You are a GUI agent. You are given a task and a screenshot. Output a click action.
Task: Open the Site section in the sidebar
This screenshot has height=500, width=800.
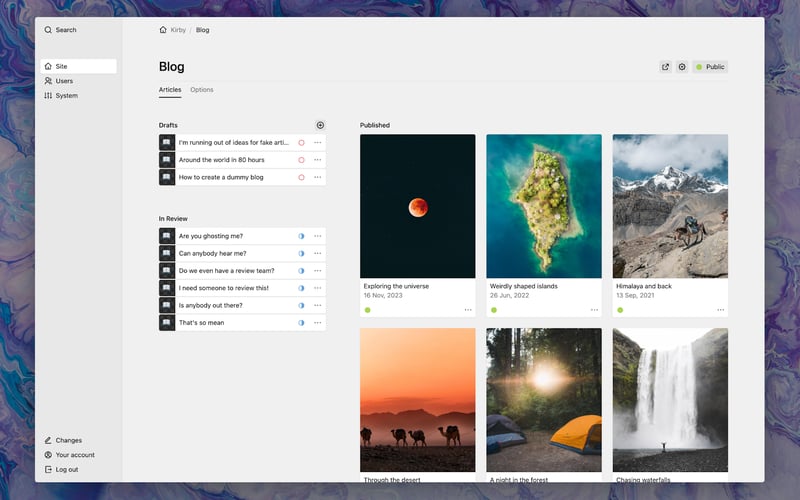[79, 66]
